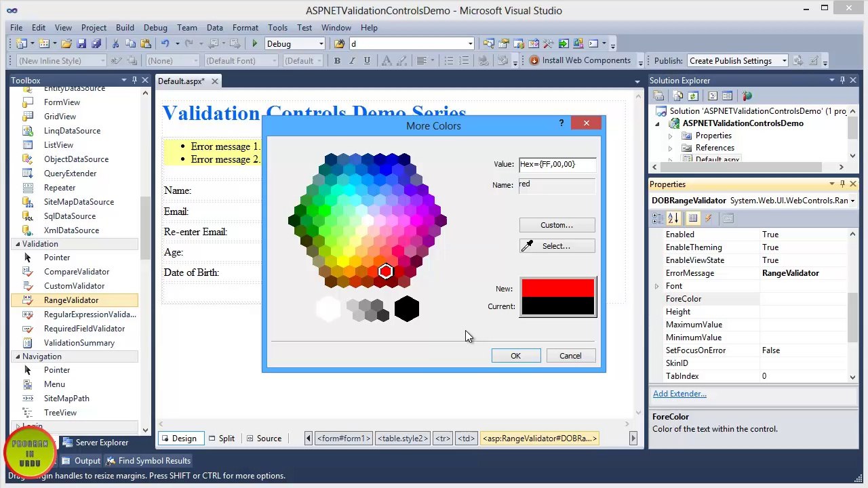868x488 pixels.
Task: Switch to Source view tab
Action: tap(263, 439)
